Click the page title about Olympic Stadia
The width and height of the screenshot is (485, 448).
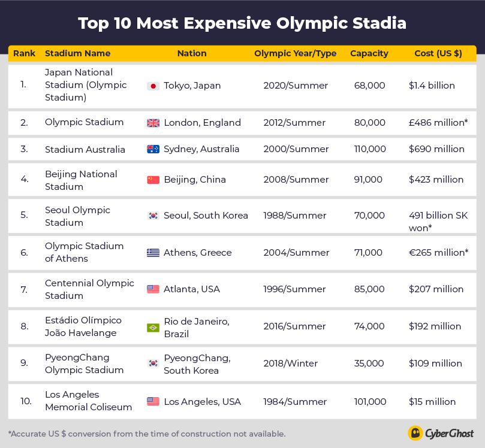(242, 23)
